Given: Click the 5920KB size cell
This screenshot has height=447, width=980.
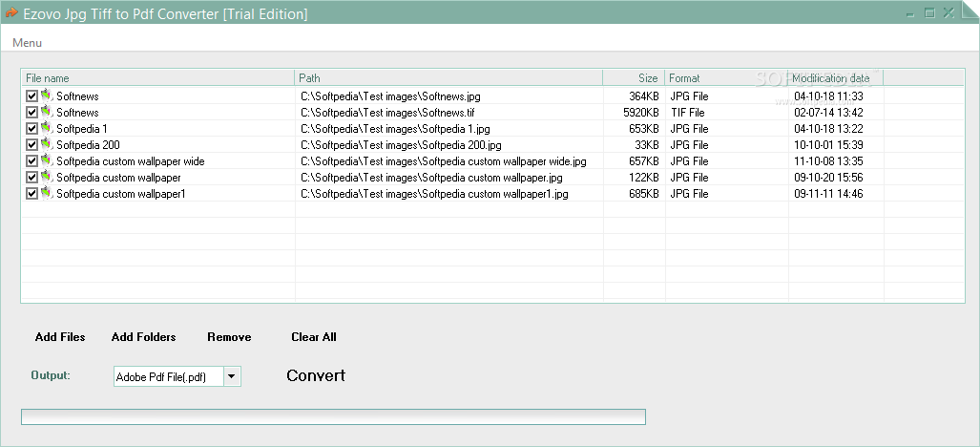Looking at the screenshot, I should tap(641, 113).
